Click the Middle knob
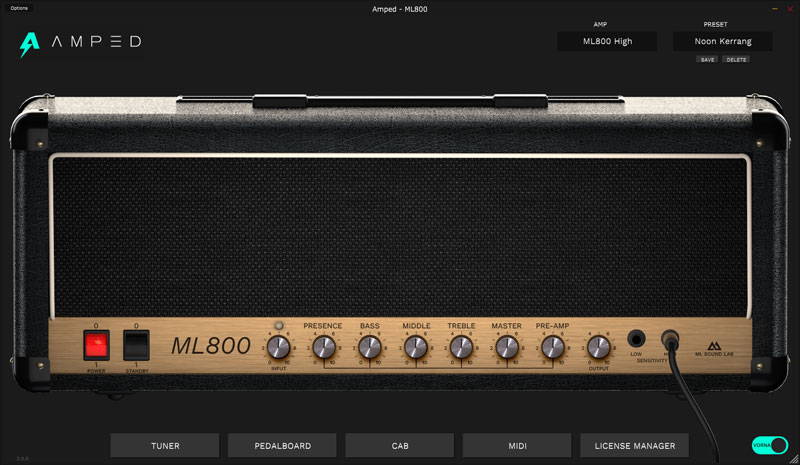The width and height of the screenshot is (800, 465). pyautogui.click(x=416, y=348)
